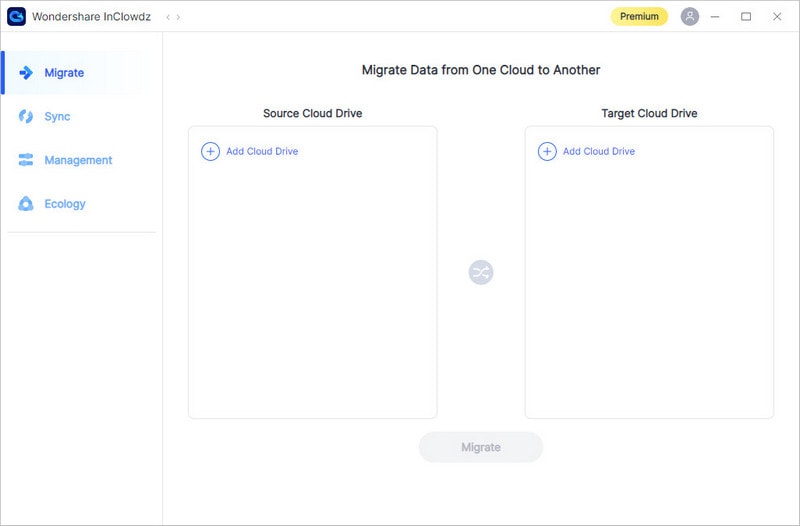The image size is (800, 526).
Task: Click the Migrate arrow icon in sidebar
Action: point(26,73)
